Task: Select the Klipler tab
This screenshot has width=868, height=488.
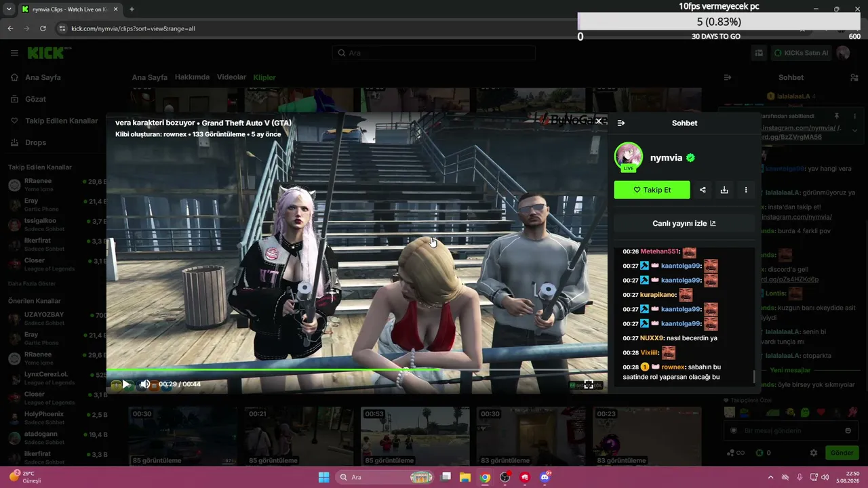Action: (264, 77)
